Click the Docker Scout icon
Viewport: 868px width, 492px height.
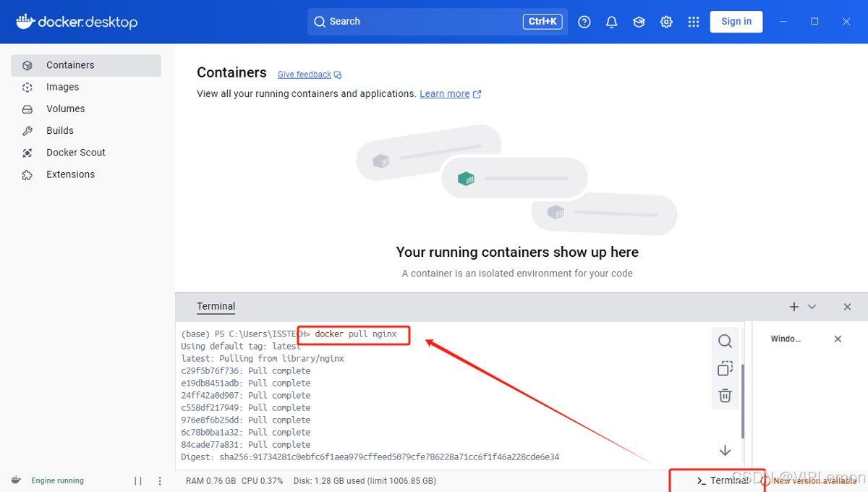pos(27,153)
